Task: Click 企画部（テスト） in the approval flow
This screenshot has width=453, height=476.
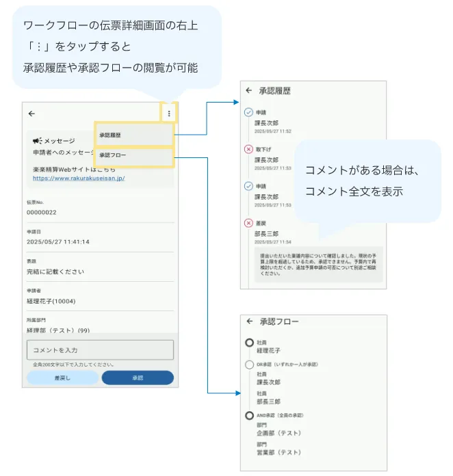Action: [279, 433]
